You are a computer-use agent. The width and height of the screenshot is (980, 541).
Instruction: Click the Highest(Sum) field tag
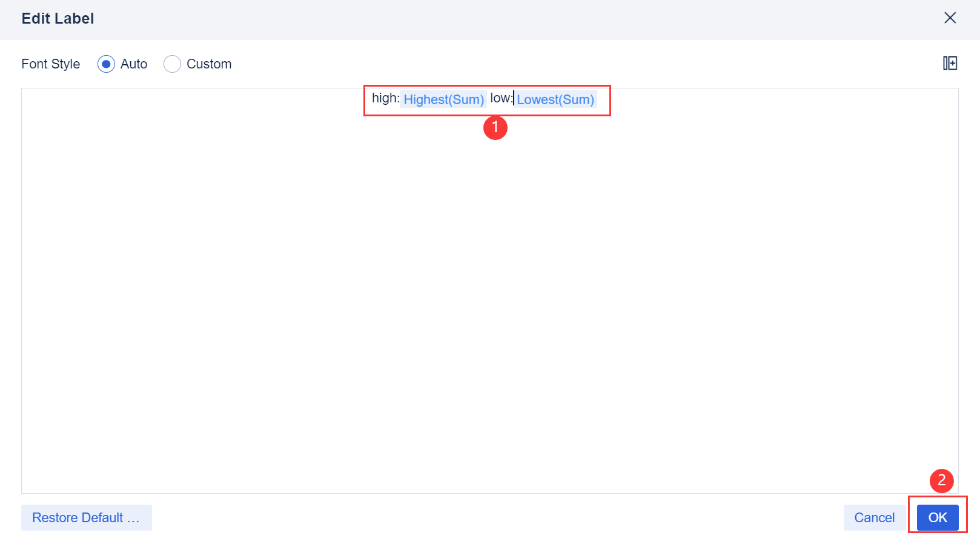[x=444, y=99]
